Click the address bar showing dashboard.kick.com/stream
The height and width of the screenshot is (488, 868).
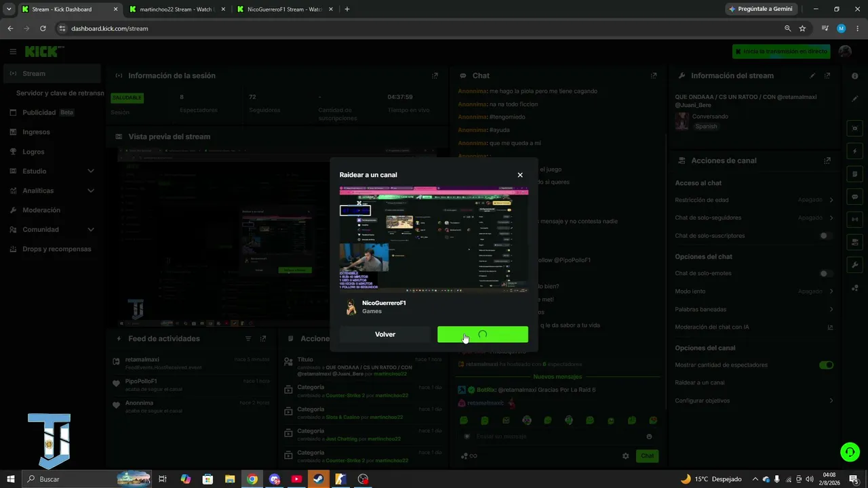coord(420,28)
